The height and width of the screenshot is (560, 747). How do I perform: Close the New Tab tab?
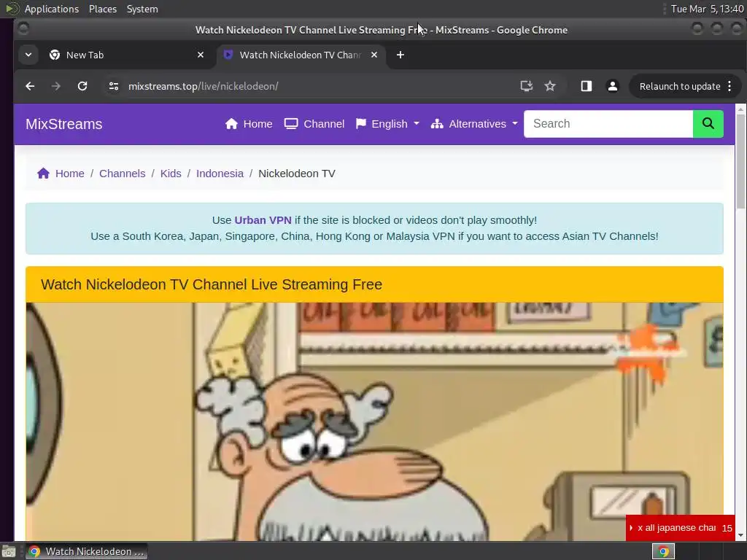tap(201, 55)
